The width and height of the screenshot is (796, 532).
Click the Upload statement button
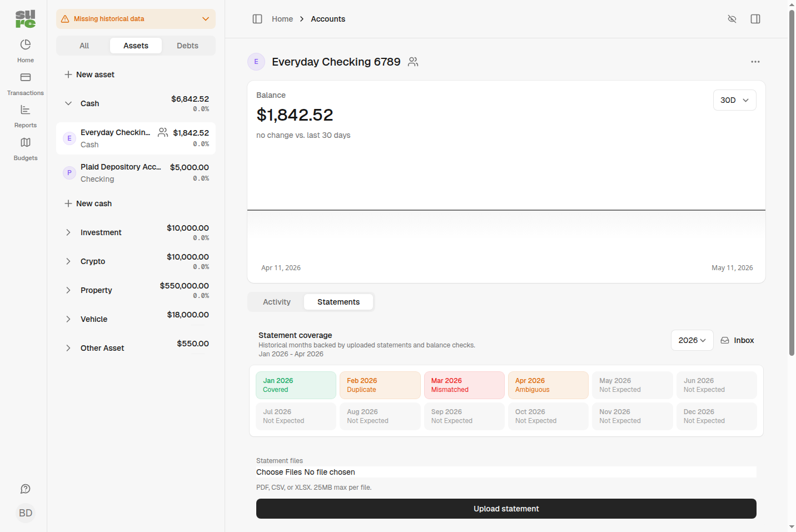(x=506, y=509)
